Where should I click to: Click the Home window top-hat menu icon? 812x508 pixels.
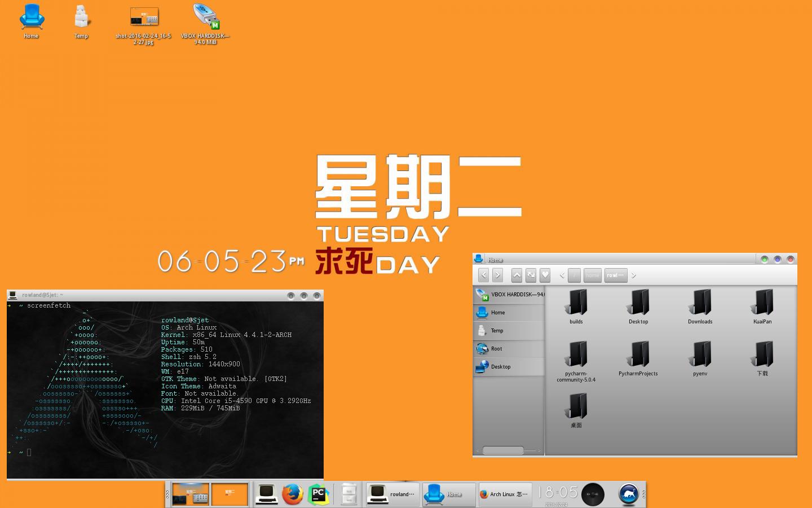pos(479,259)
